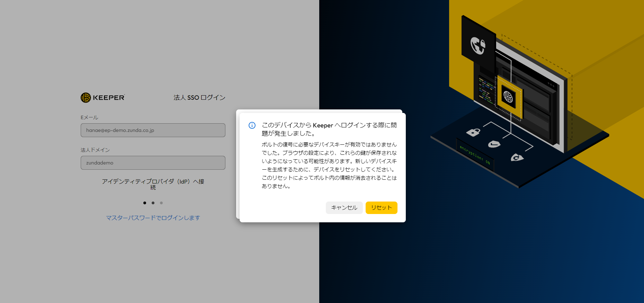The height and width of the screenshot is (303, 644).
Task: Click the blue info icon in the dialog
Action: click(252, 125)
